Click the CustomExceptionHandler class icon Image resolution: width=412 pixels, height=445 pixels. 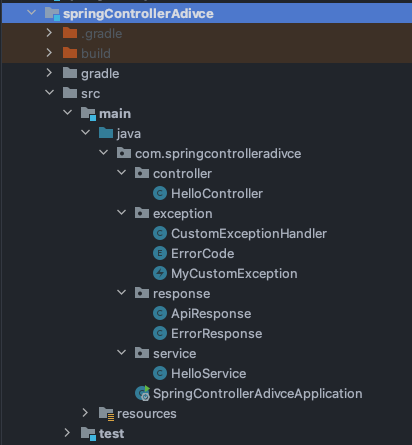pos(160,233)
